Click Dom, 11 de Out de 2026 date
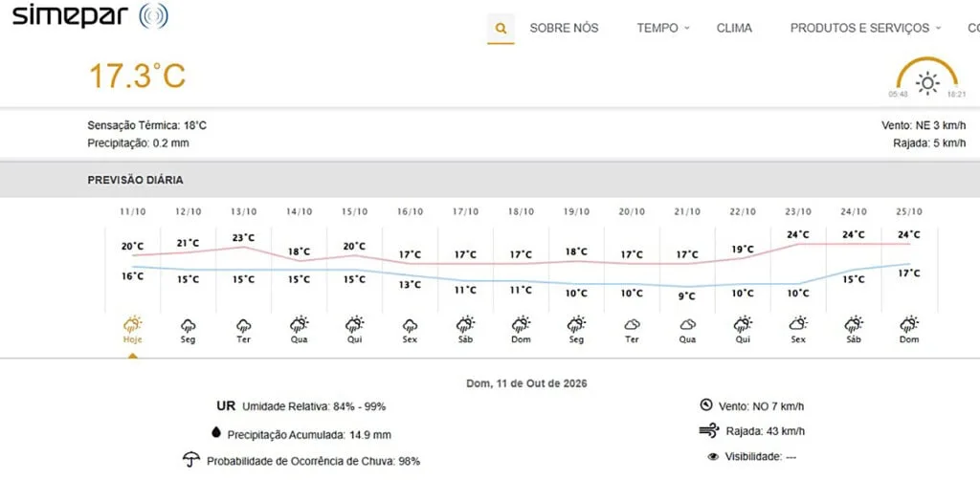Image resolution: width=980 pixels, height=480 pixels. pos(527,383)
